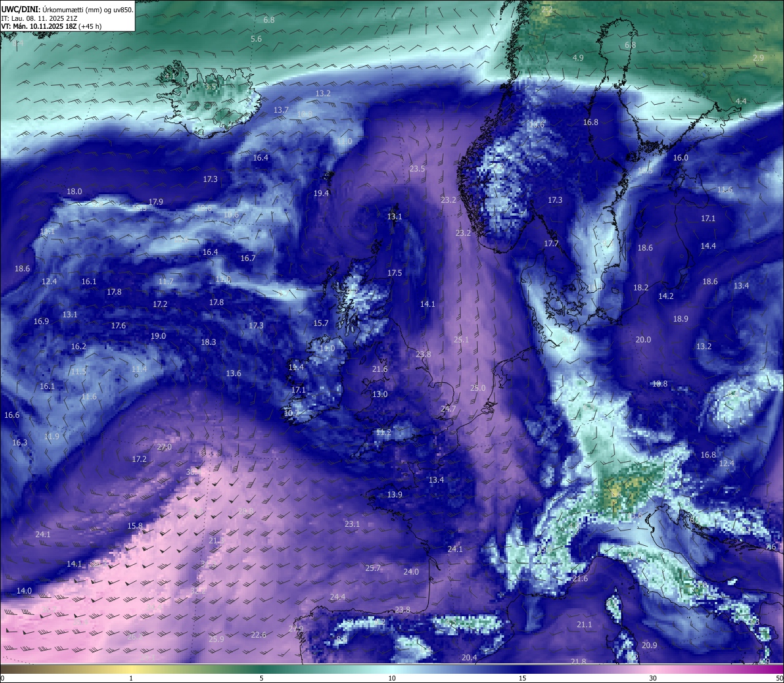Select the 5.6 value label
Image resolution: width=784 pixels, height=683 pixels.
256,39
